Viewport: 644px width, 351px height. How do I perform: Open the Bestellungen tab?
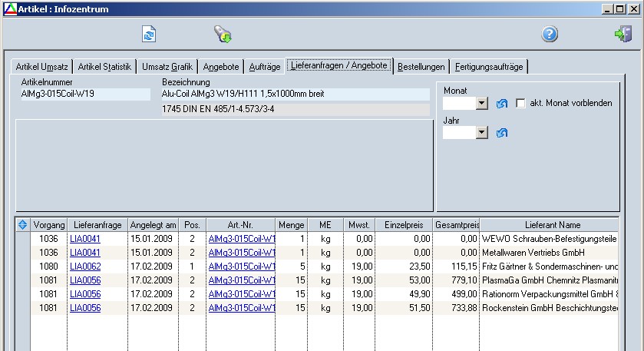pos(421,67)
